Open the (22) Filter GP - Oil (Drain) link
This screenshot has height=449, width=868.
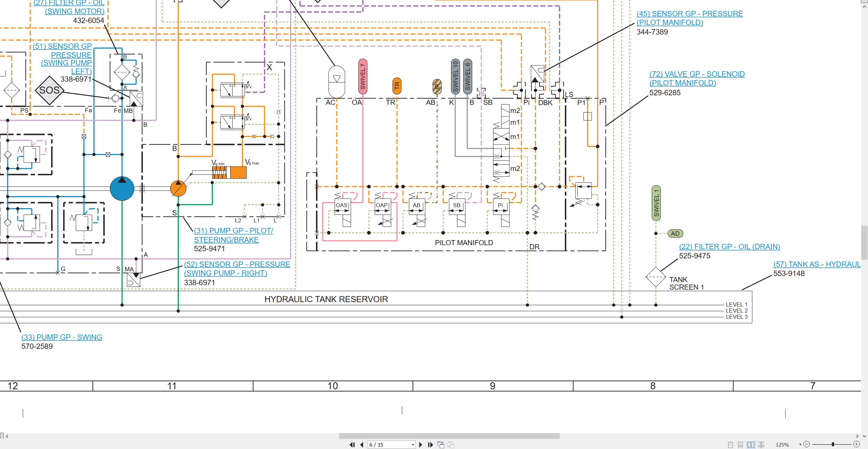pyautogui.click(x=729, y=247)
